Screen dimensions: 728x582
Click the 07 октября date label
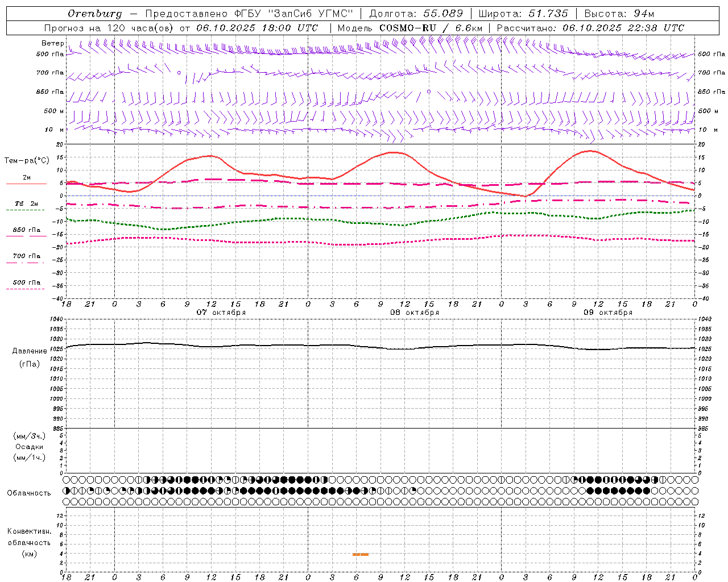221,313
